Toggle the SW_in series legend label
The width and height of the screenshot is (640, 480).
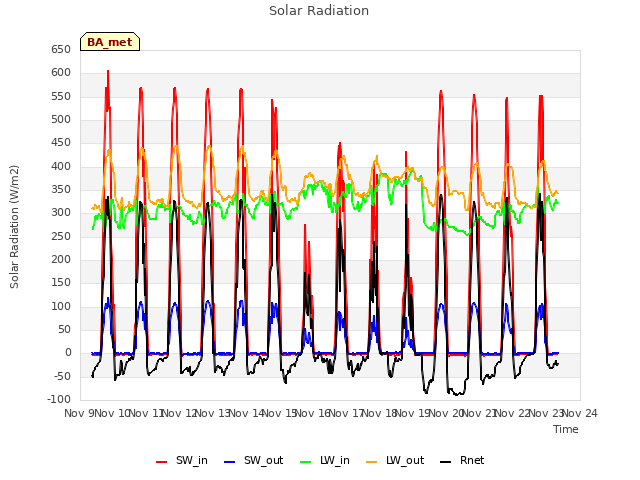(192, 460)
